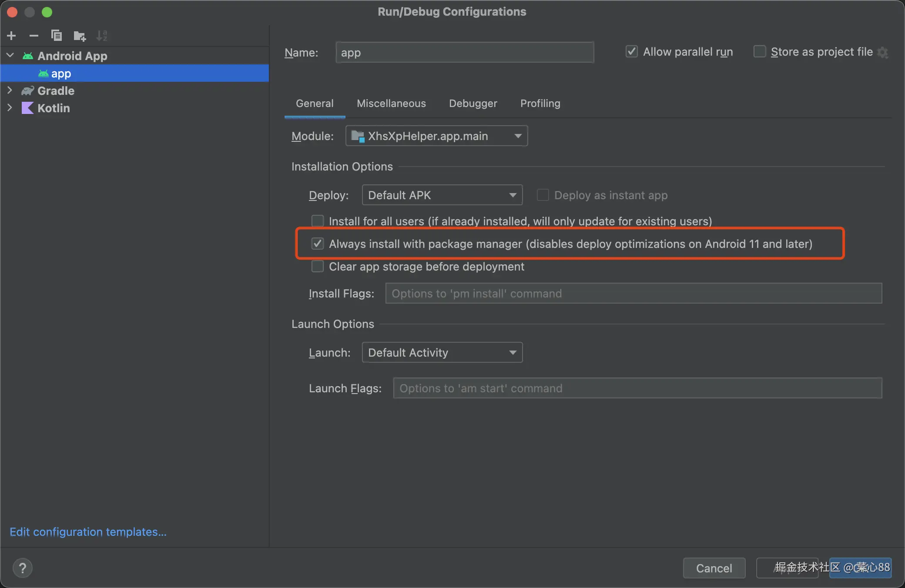Toggle the Allow parallel run checkbox
905x588 pixels.
point(632,52)
